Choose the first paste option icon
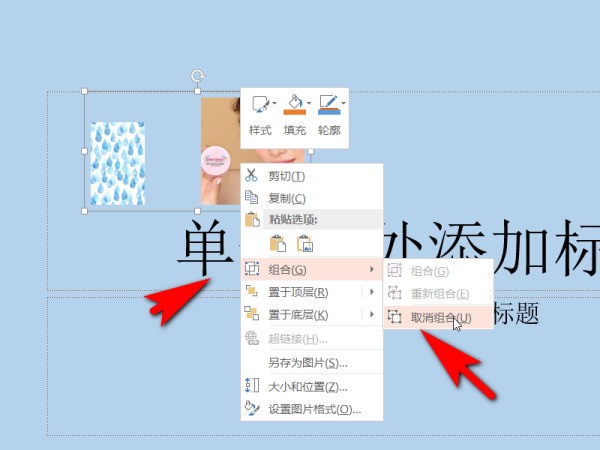This screenshot has width=600, height=450. 278,243
